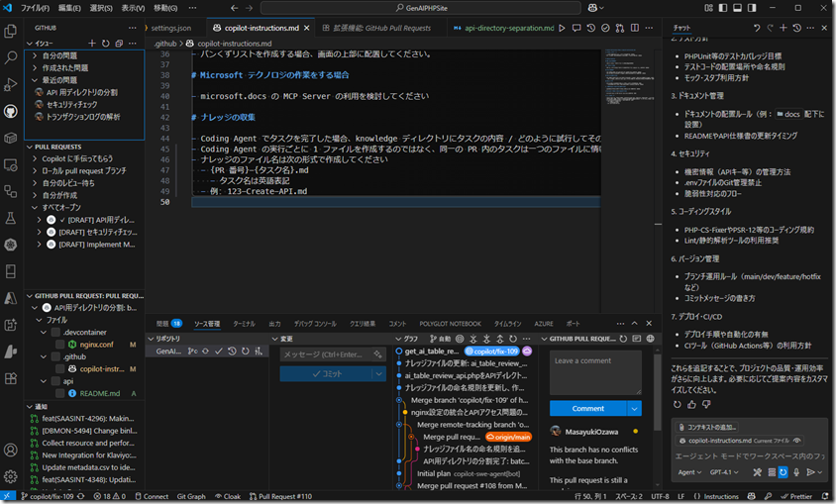The width and height of the screenshot is (836, 504).
Task: Run the current file play icon
Action: click(562, 28)
